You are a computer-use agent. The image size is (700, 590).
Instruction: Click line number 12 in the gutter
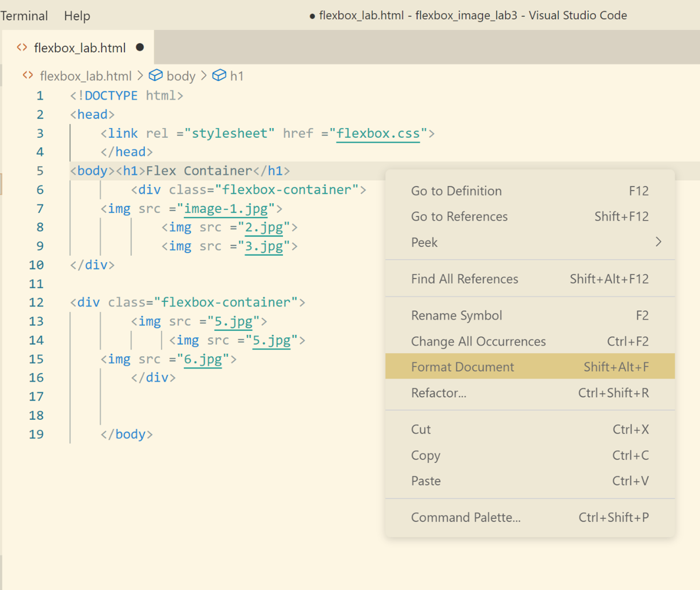coord(36,303)
